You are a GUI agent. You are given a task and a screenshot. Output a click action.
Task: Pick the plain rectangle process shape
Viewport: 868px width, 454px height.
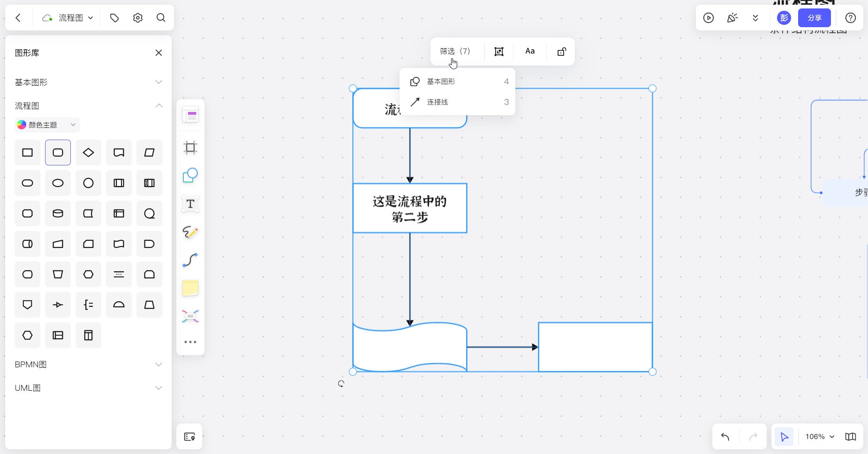[x=28, y=153]
